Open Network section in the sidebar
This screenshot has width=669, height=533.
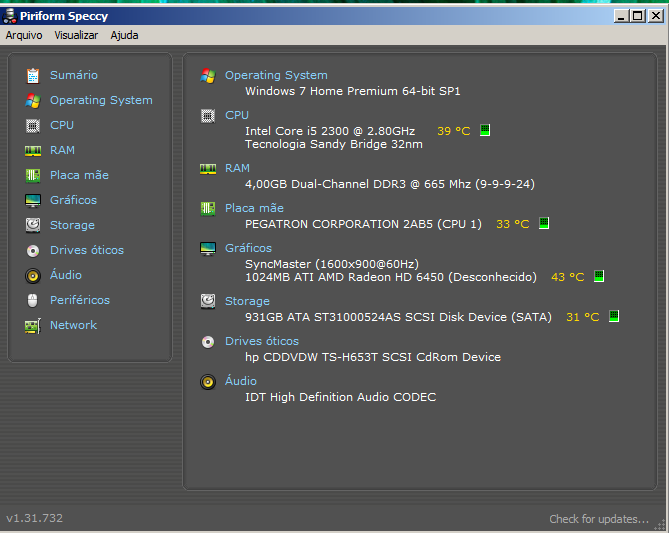point(73,325)
